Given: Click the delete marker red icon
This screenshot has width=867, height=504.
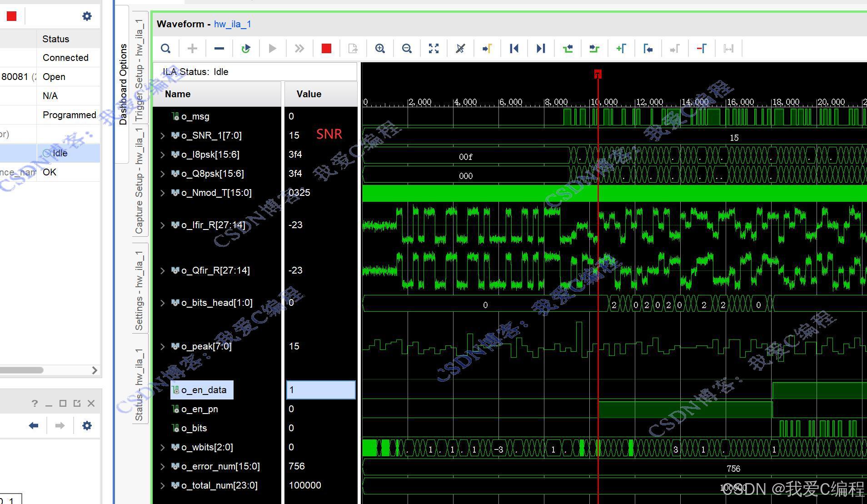Looking at the screenshot, I should click(702, 49).
